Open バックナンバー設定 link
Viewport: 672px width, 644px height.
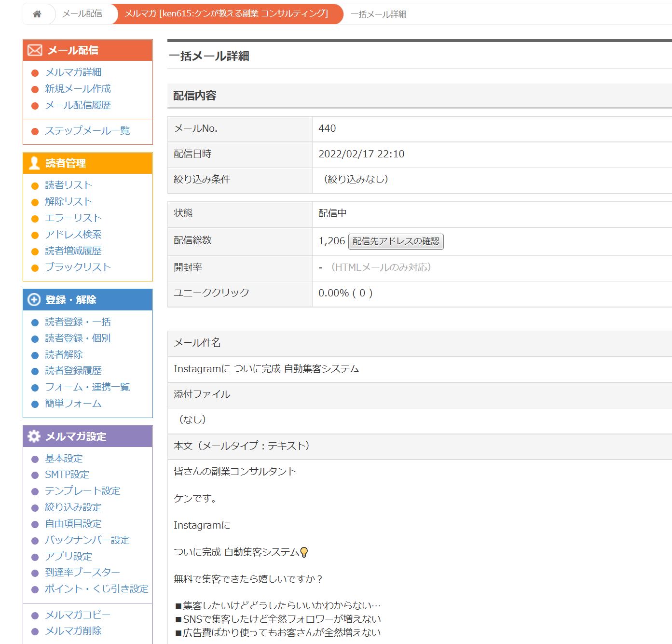coord(87,540)
